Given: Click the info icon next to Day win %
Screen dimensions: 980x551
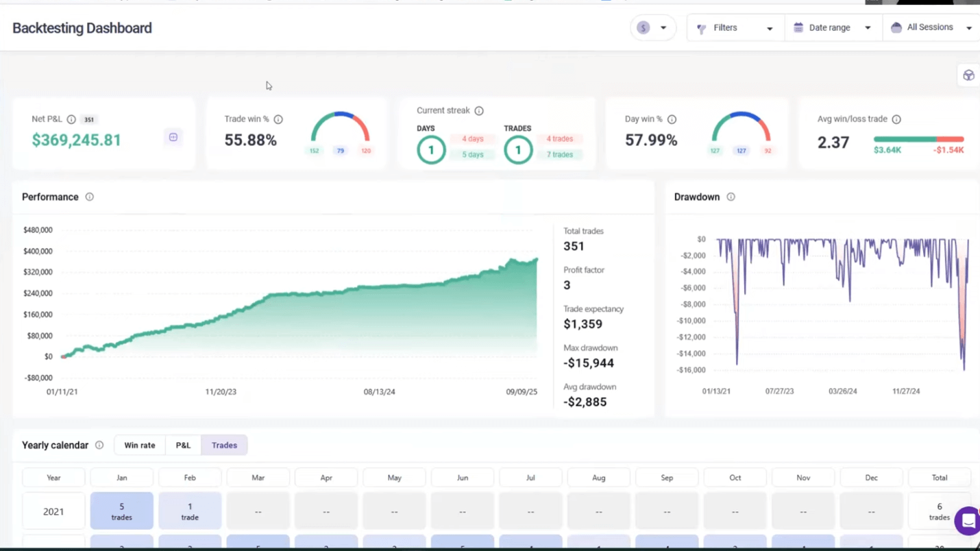Looking at the screenshot, I should tap(672, 119).
